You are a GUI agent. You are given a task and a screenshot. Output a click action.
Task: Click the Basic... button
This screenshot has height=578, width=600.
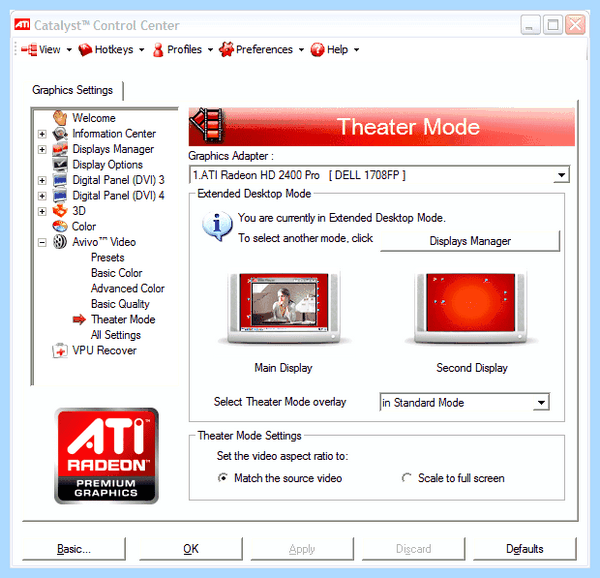point(74,549)
